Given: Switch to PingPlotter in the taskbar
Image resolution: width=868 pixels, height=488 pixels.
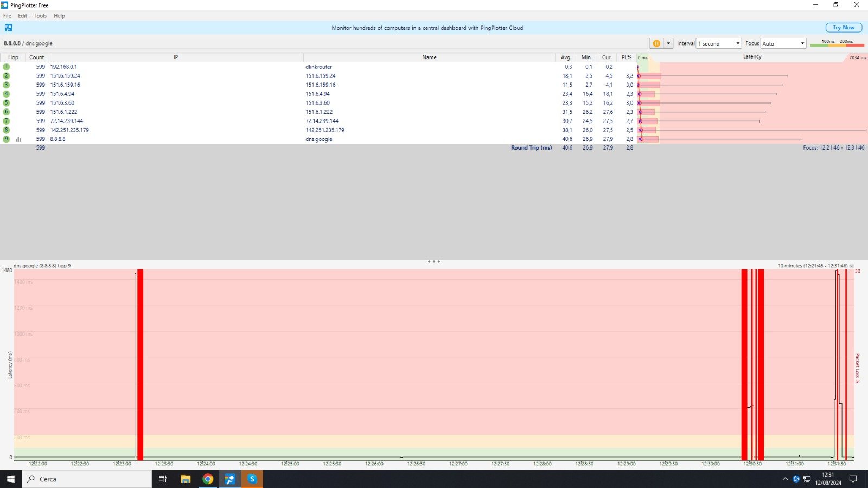Looking at the screenshot, I should click(x=230, y=479).
